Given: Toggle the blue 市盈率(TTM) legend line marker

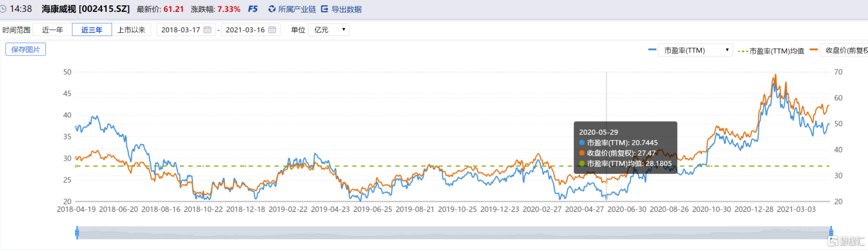Looking at the screenshot, I should pyautogui.click(x=652, y=50).
